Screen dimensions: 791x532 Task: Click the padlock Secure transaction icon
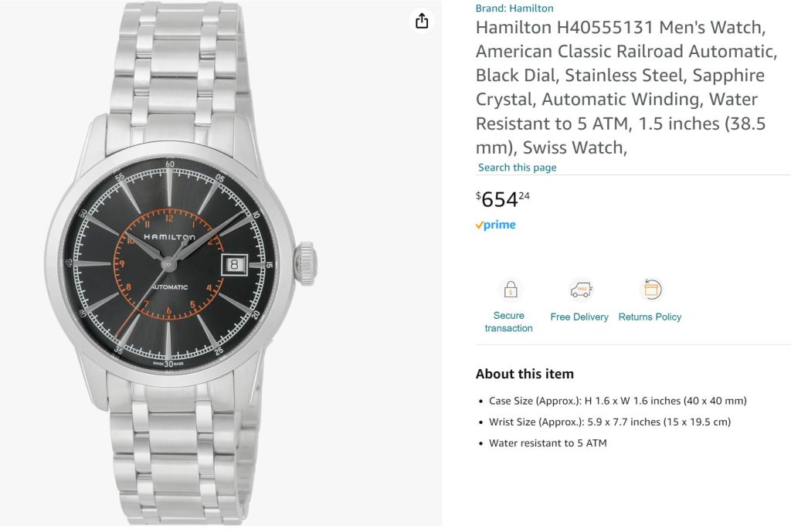(x=510, y=290)
